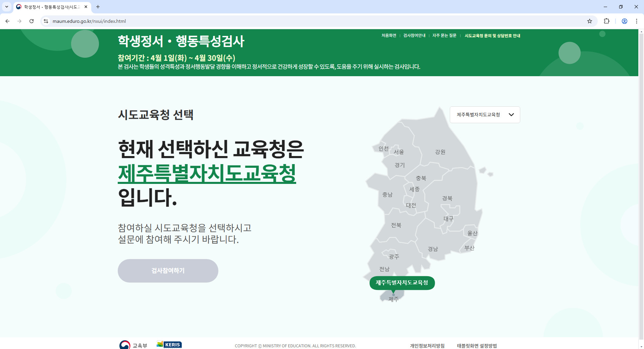Open 자주 묻는 질문 menu
The image size is (644, 349).
pyautogui.click(x=444, y=36)
